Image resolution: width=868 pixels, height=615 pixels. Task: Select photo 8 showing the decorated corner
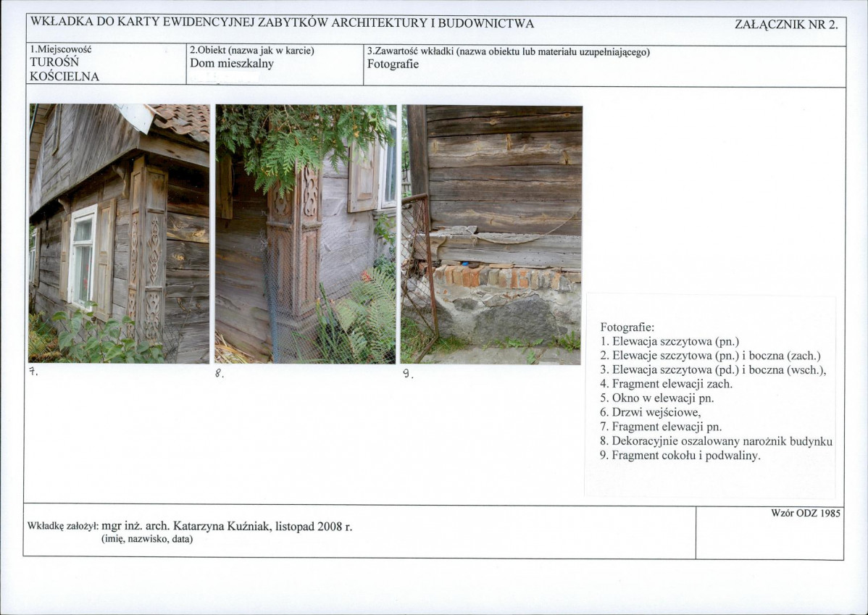pos(306,234)
